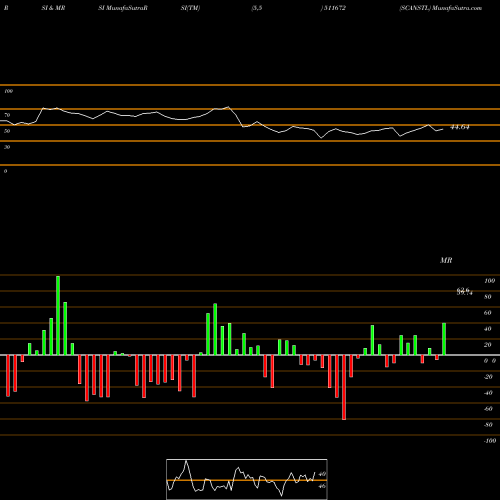
Task: Click the 30 level label on RSI axis
Action: [x=7, y=147]
